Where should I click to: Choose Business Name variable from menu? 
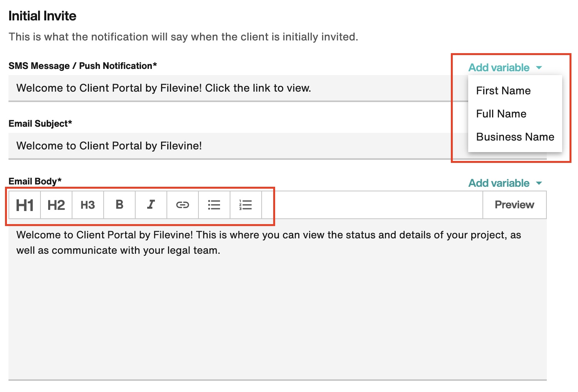point(515,137)
